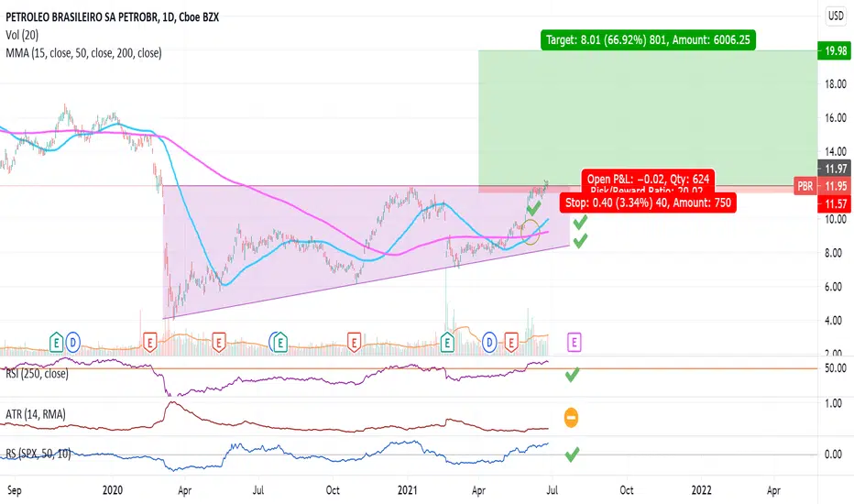
Task: Click the orange circle at the moving average crossover
Action: pos(531,232)
